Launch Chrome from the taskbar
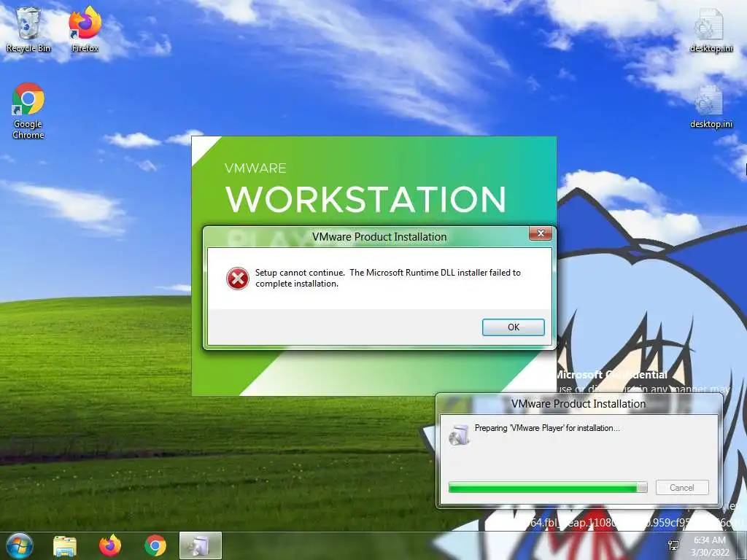The height and width of the screenshot is (560, 747). (x=155, y=545)
